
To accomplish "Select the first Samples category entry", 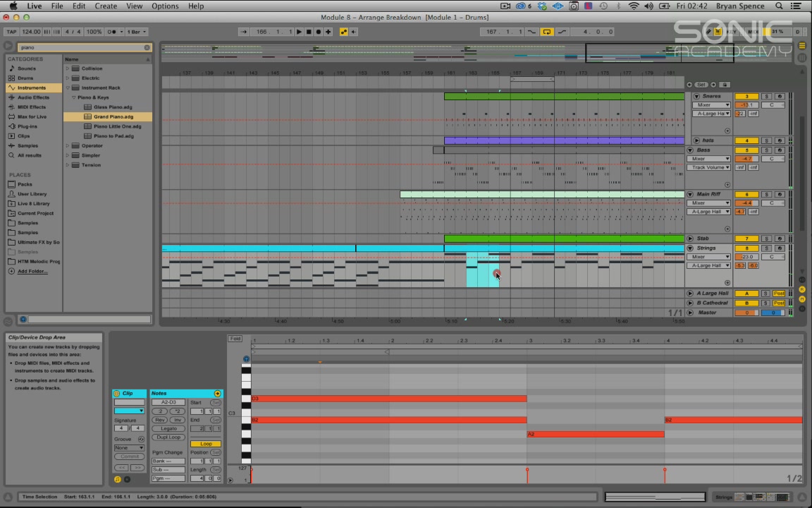I will tap(28, 145).
